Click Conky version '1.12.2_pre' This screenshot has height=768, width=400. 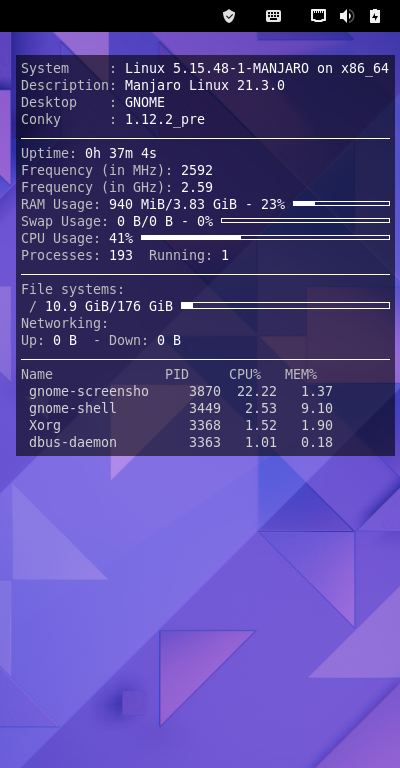(x=165, y=120)
